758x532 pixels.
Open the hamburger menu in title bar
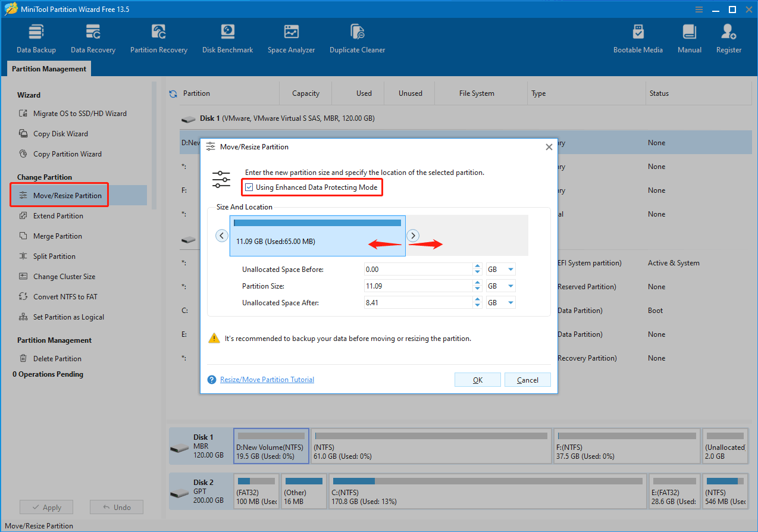(699, 9)
